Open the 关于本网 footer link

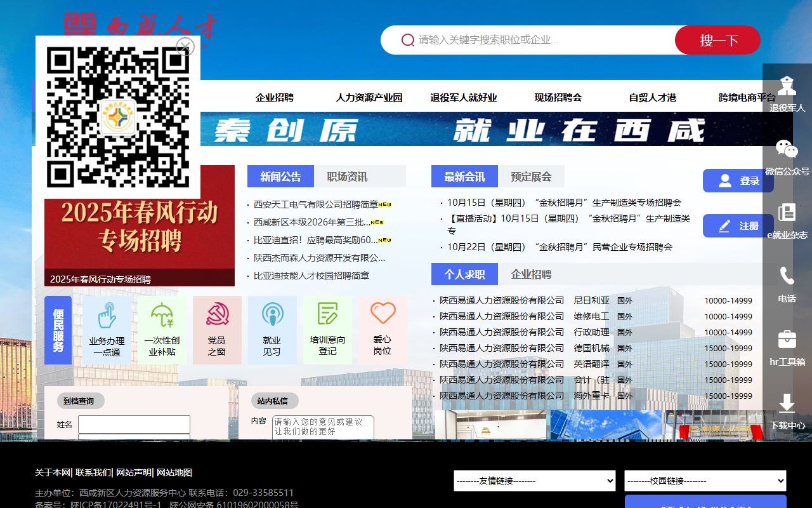tap(53, 472)
